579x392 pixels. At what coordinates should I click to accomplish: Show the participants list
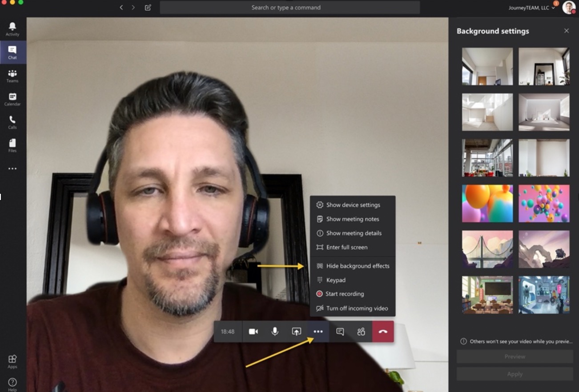click(x=361, y=332)
